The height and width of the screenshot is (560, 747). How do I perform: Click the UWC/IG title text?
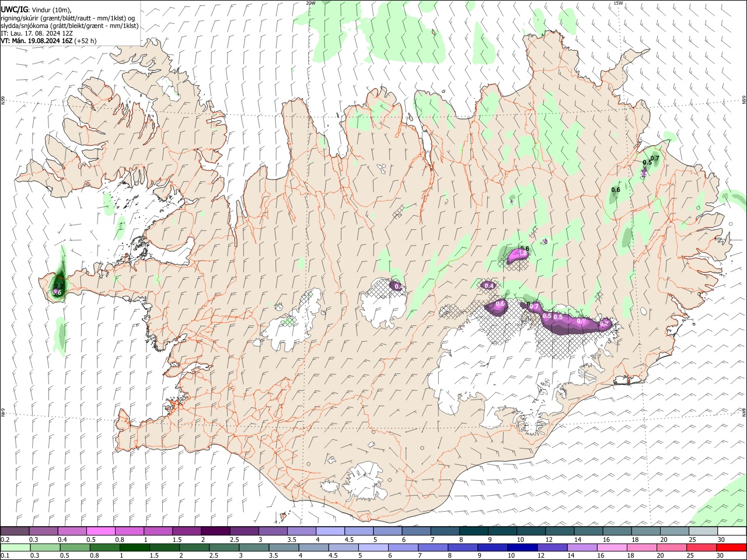point(14,10)
